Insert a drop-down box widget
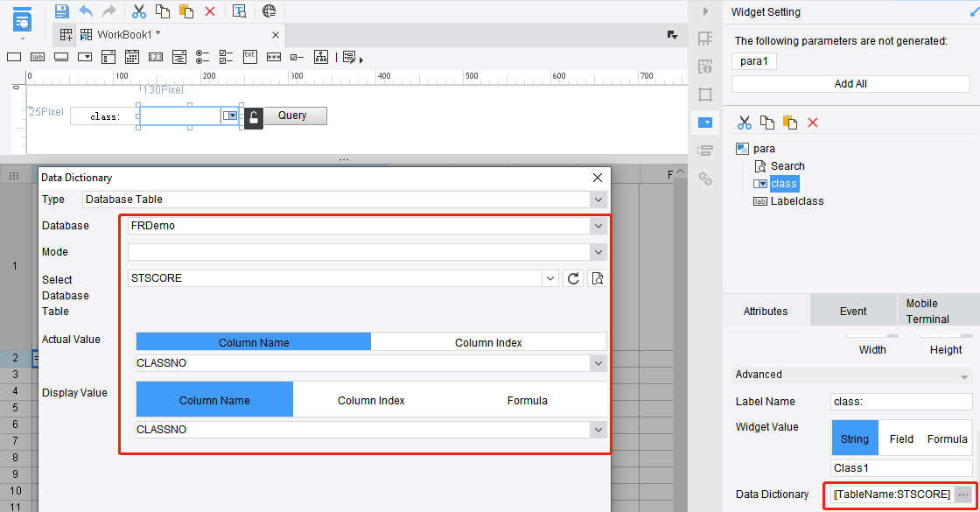This screenshot has height=512, width=980. 85,57
